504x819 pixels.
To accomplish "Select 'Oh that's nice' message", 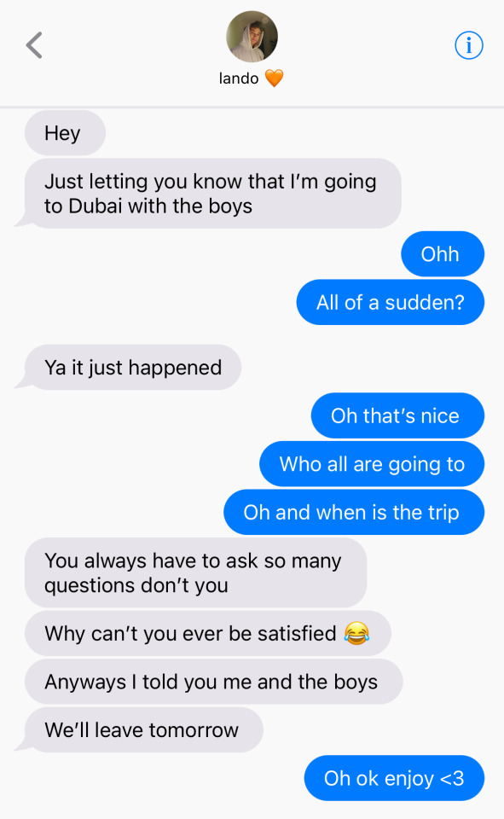I will [397, 415].
